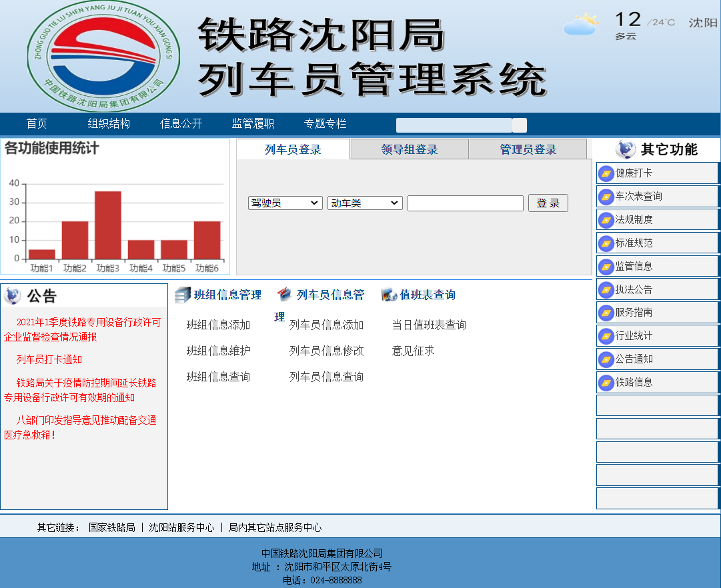Click the weather cloud icon
This screenshot has height=588, width=721.
click(x=582, y=25)
